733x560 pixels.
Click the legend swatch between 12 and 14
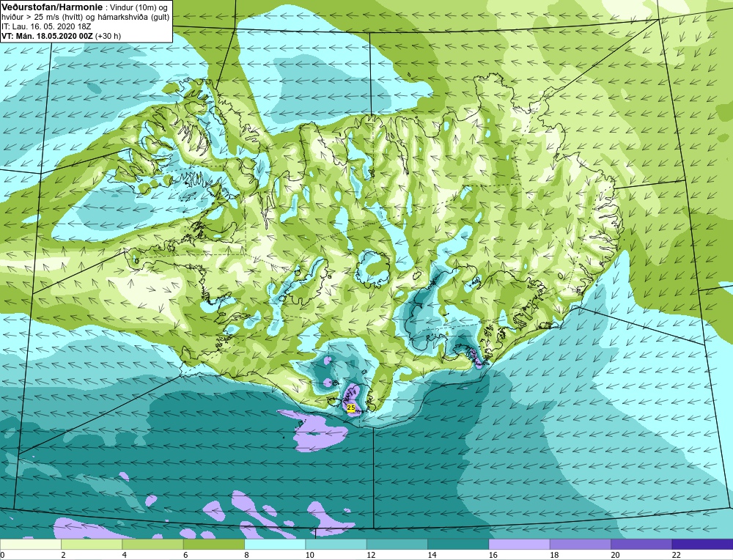397,544
